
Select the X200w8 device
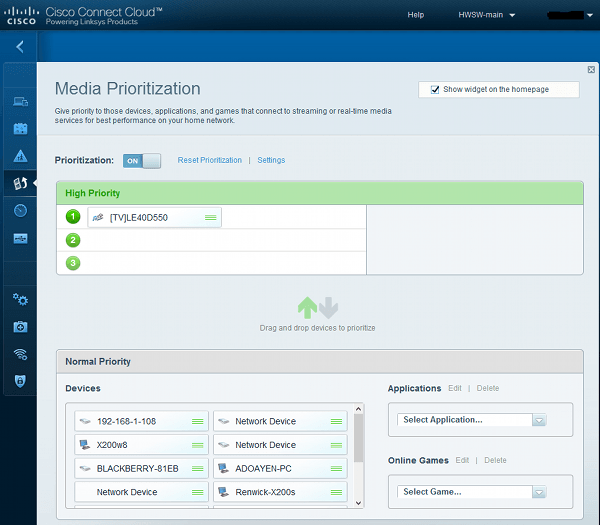tap(141, 445)
